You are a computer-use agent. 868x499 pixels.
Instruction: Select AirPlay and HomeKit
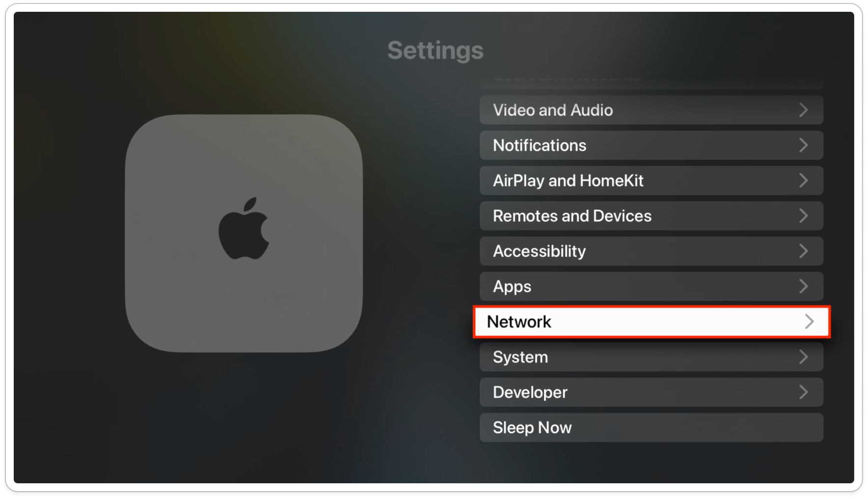click(x=651, y=181)
